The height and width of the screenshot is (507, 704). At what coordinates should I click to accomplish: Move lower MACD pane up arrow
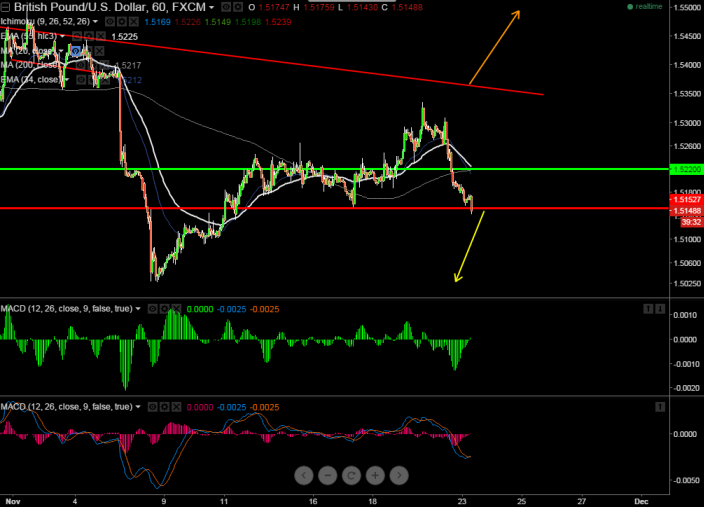coord(660,407)
